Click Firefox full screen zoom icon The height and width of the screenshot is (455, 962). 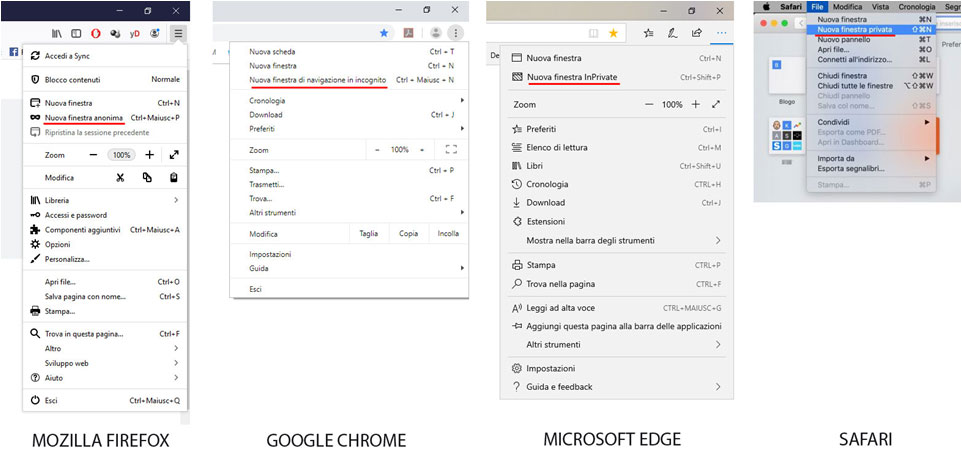point(174,155)
